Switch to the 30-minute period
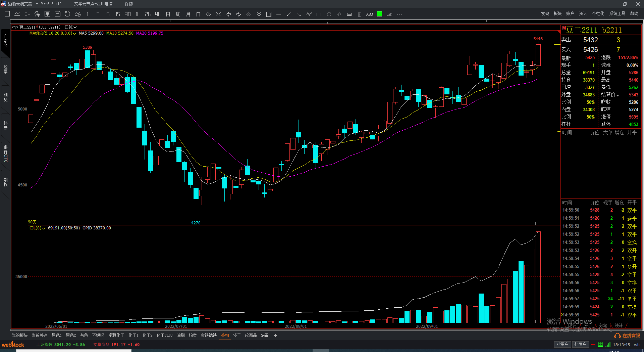 point(128,14)
